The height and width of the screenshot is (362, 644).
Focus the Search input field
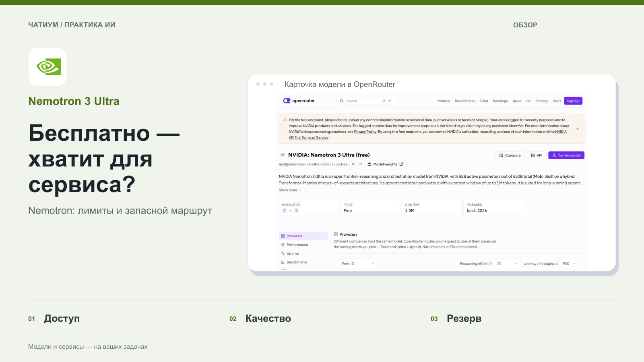coord(365,101)
